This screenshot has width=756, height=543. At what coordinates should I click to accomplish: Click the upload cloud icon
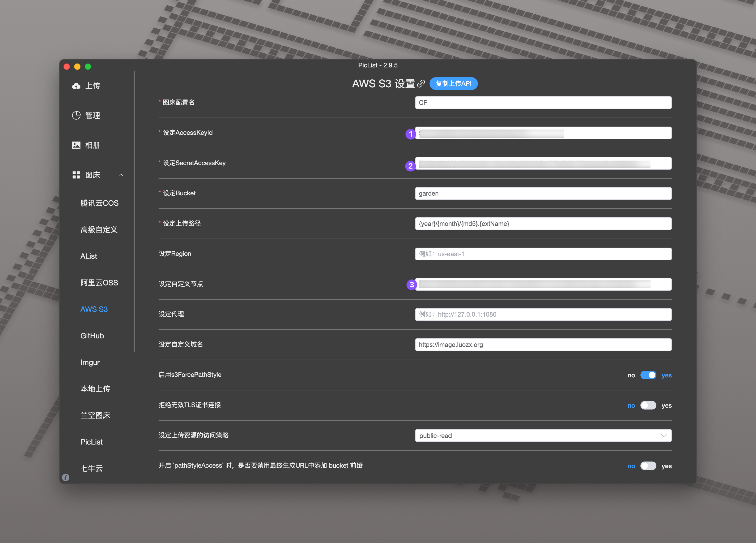[76, 86]
